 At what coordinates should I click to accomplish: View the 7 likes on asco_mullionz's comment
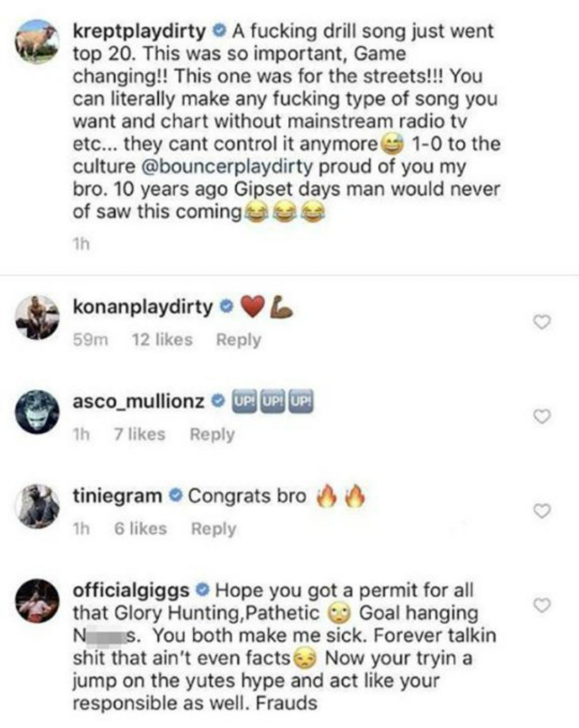tap(140, 435)
